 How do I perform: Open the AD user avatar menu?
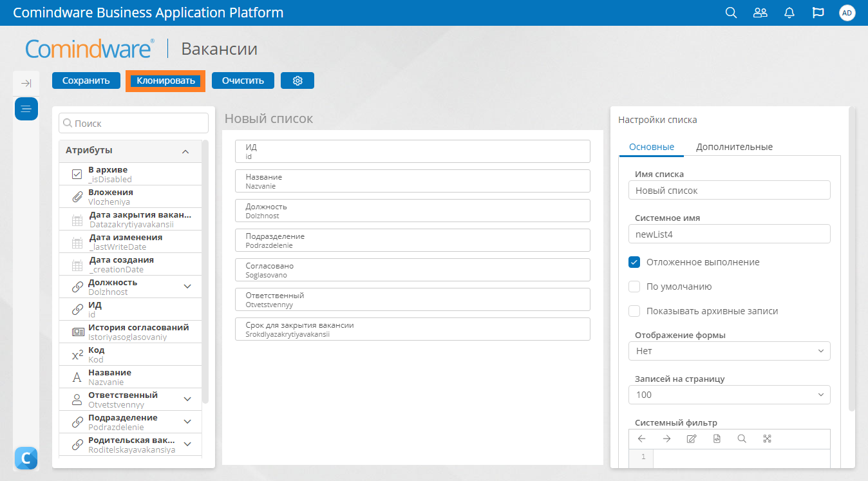[x=847, y=13]
